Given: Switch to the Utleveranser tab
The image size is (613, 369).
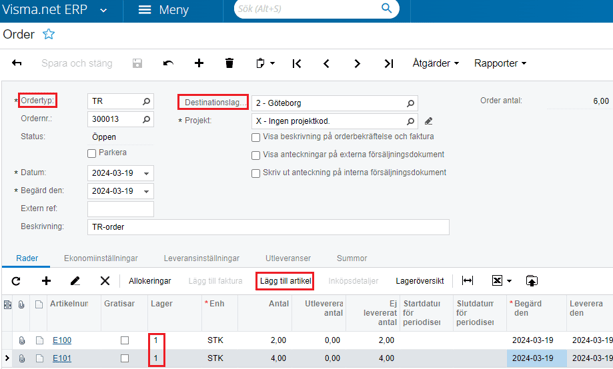Looking at the screenshot, I should coord(288,258).
